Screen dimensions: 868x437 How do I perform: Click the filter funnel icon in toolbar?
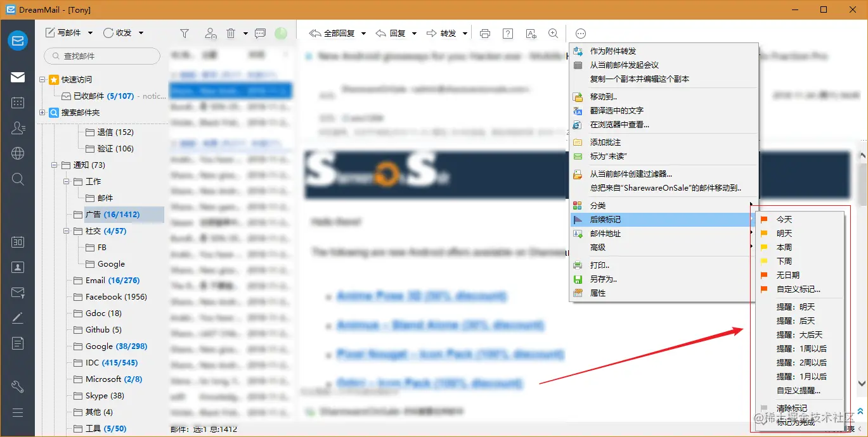(x=185, y=33)
